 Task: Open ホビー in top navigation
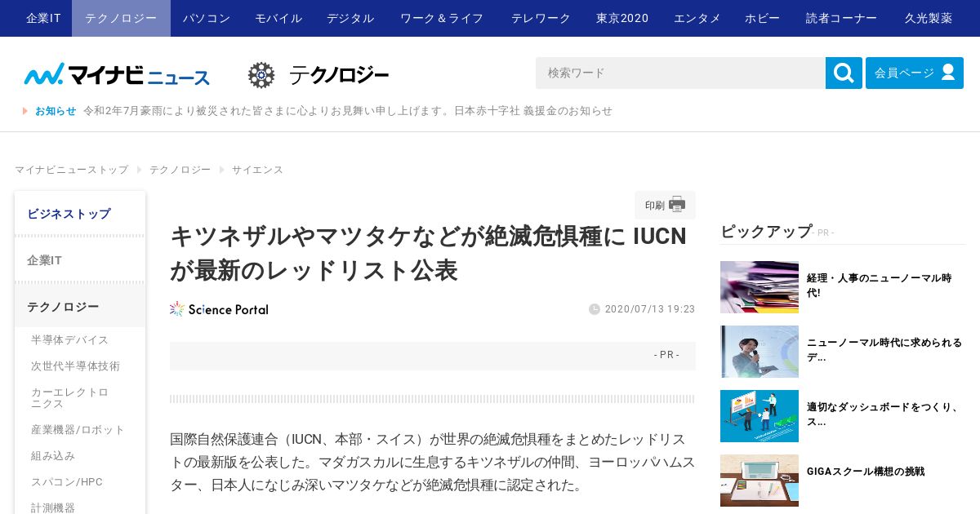762,18
